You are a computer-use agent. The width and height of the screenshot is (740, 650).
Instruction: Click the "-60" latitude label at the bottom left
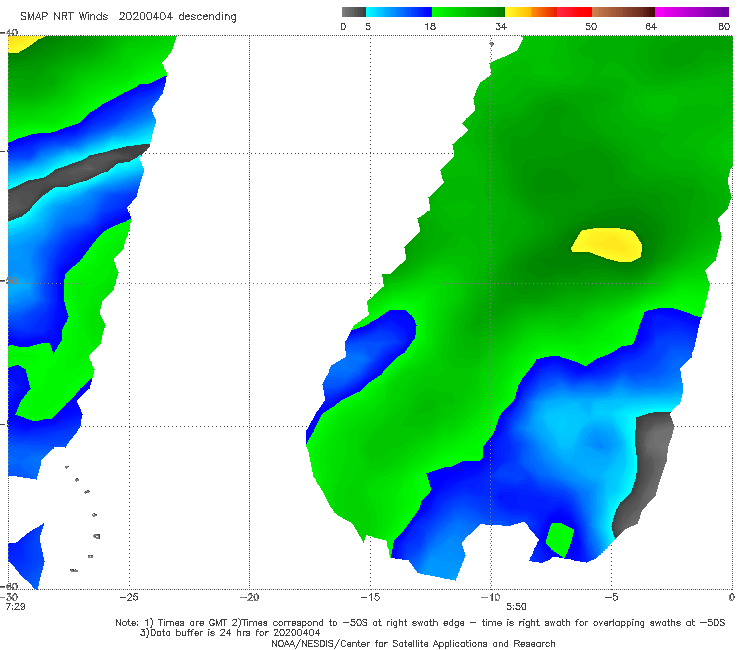point(9,587)
